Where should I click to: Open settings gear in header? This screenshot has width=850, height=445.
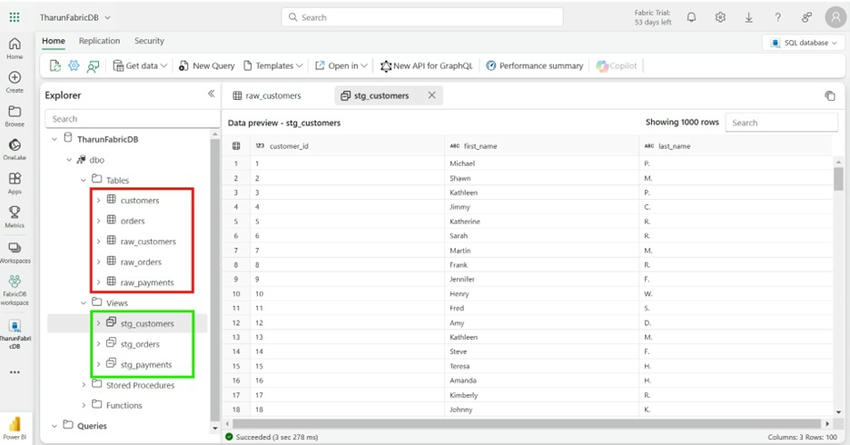pos(720,17)
